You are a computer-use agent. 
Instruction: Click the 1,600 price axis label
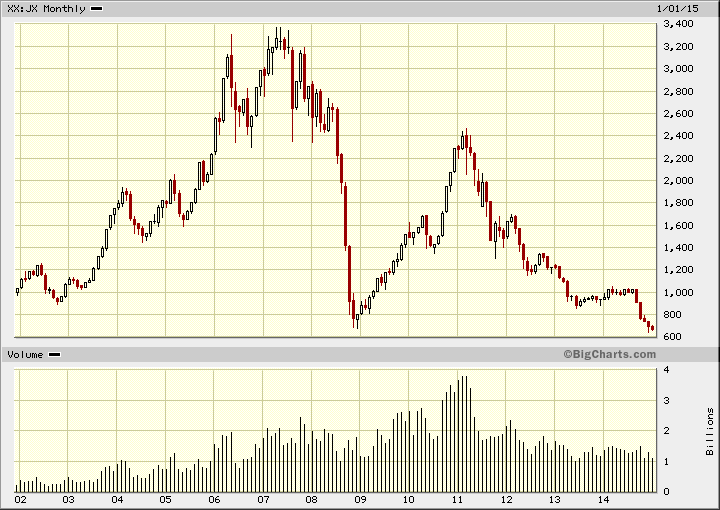tap(678, 225)
